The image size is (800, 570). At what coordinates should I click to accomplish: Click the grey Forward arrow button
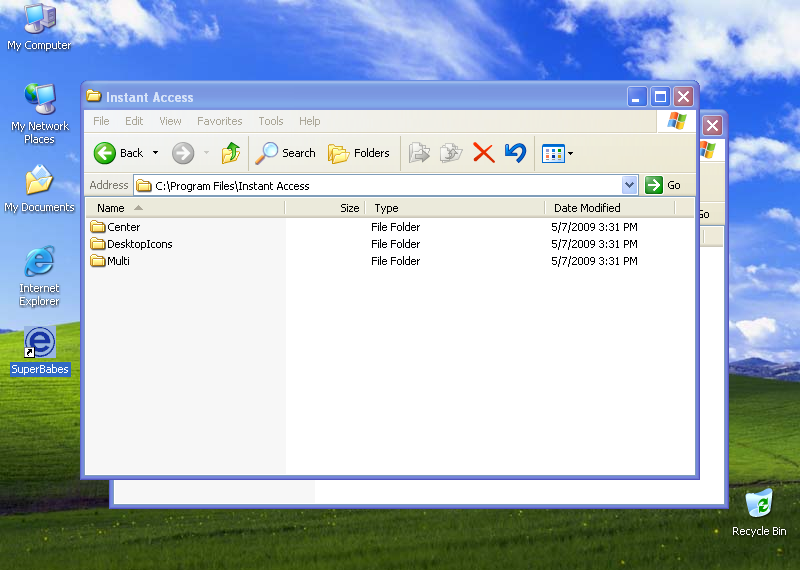(183, 153)
